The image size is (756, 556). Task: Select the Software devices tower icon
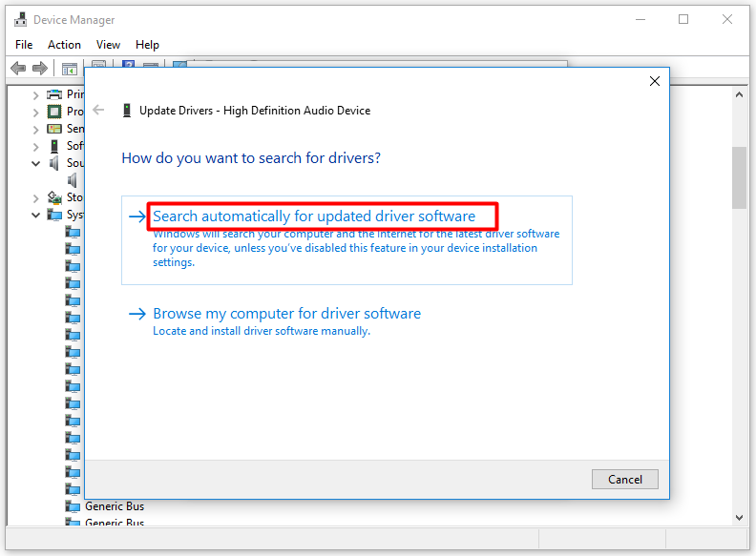[x=54, y=146]
